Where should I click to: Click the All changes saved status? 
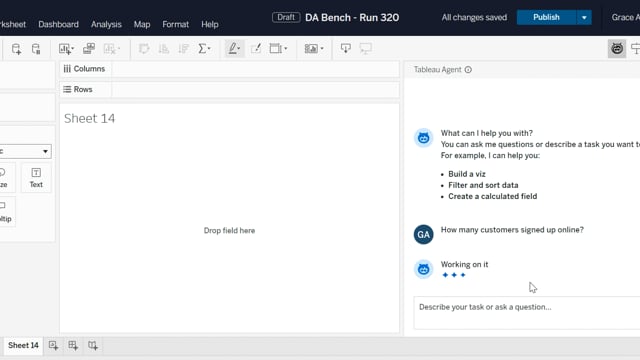coord(474,18)
